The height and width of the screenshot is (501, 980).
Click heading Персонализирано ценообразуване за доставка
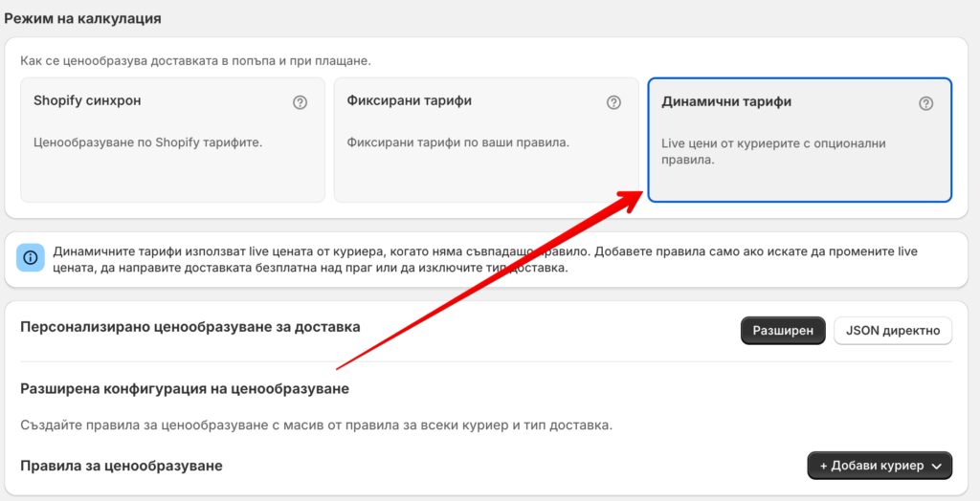[x=190, y=327]
